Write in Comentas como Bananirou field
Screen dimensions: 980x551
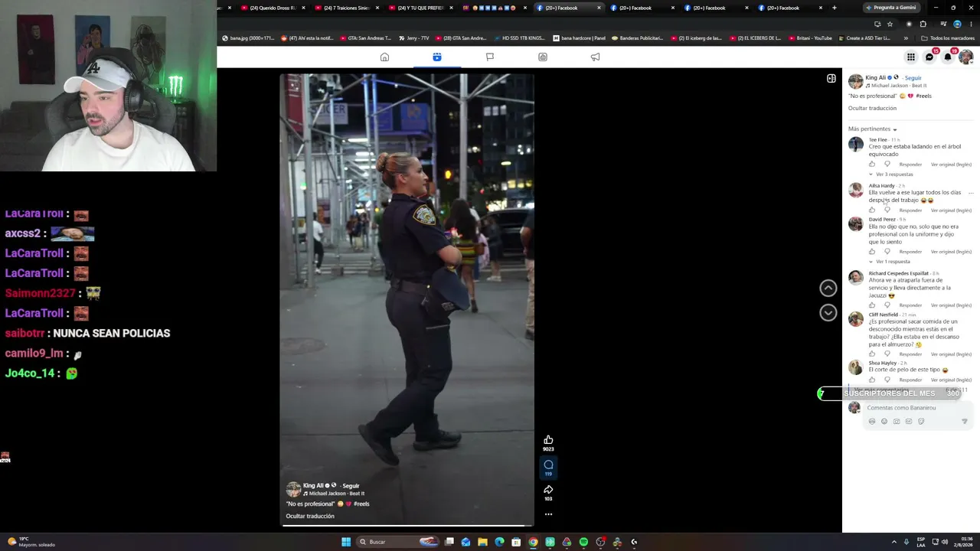click(918, 408)
